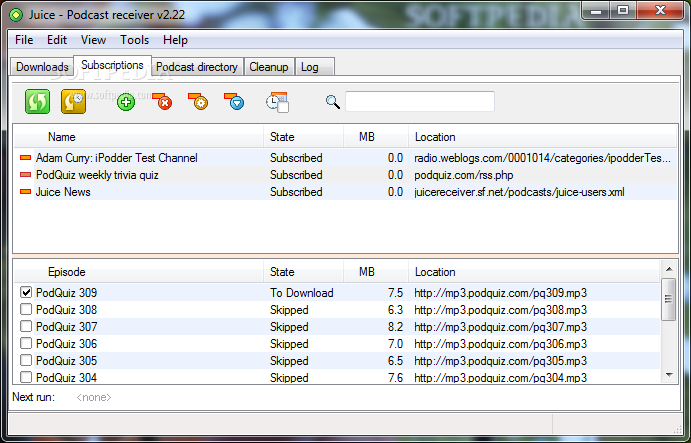Open the File menu

click(24, 40)
